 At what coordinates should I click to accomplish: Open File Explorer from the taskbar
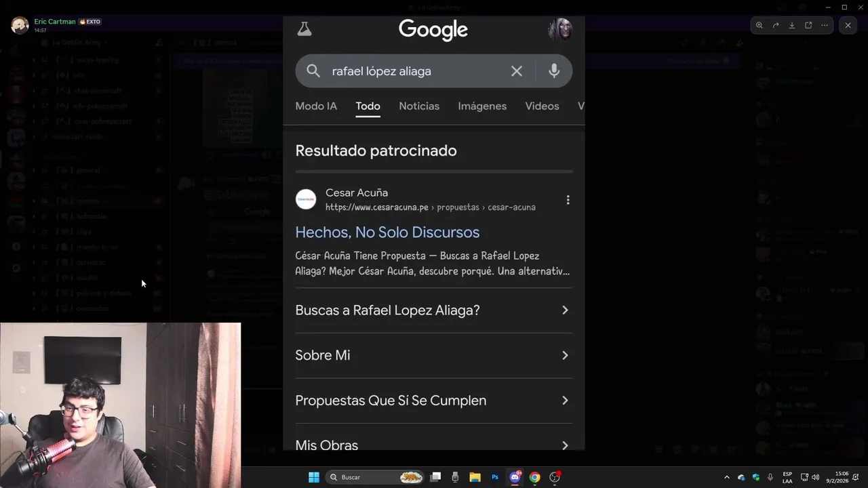point(475,477)
